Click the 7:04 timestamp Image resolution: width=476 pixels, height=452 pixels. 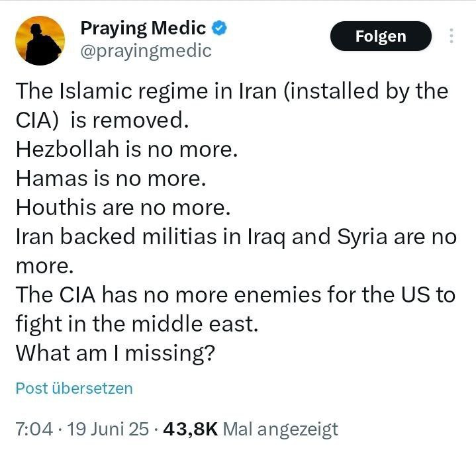tap(34, 429)
